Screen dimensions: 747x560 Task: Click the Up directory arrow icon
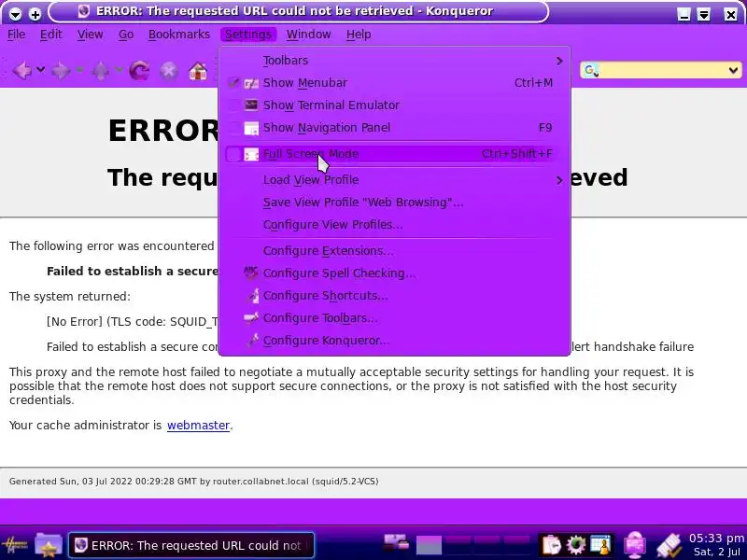101,71
